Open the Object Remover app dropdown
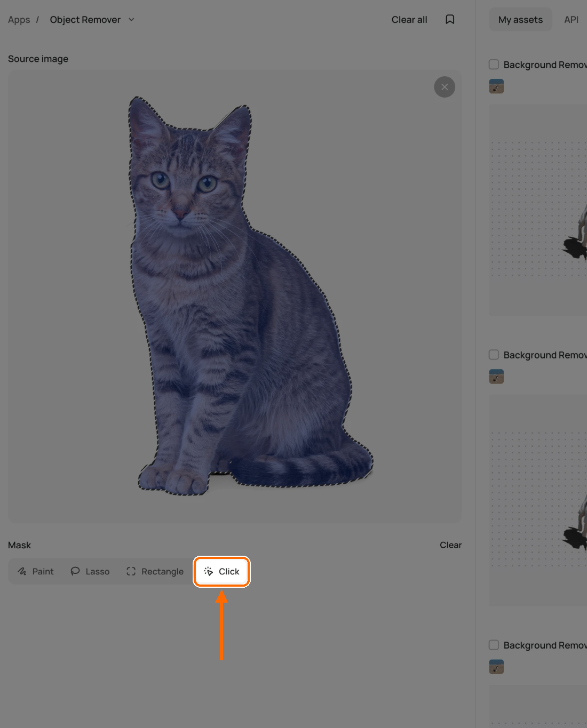 click(x=92, y=20)
